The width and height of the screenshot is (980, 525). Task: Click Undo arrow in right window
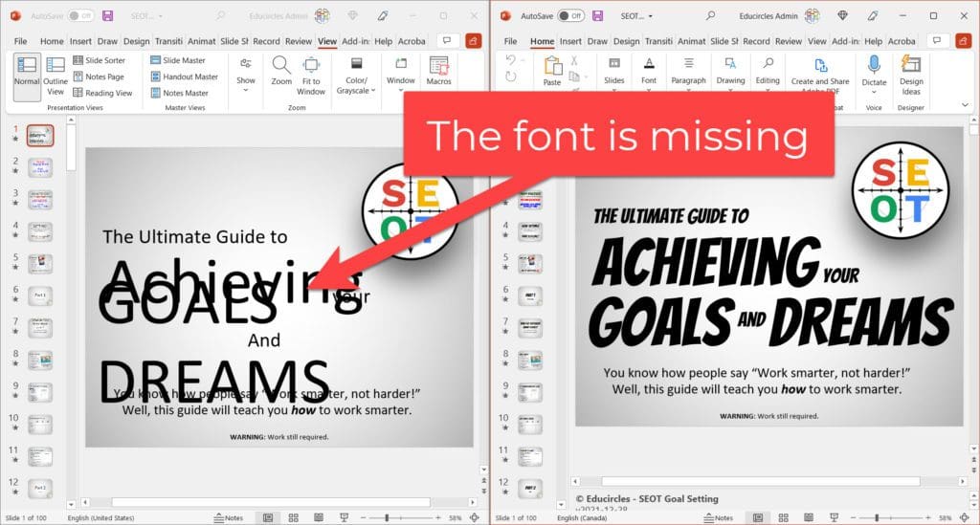pyautogui.click(x=511, y=60)
